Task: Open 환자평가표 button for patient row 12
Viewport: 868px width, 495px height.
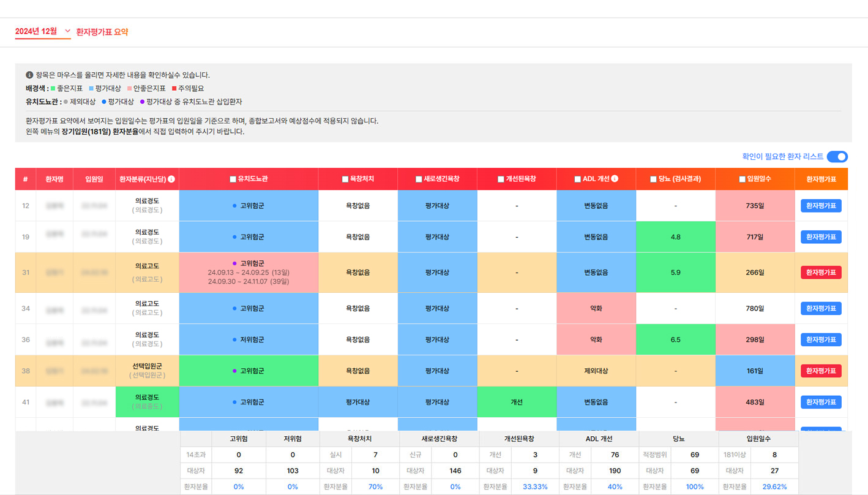Action: click(x=821, y=206)
